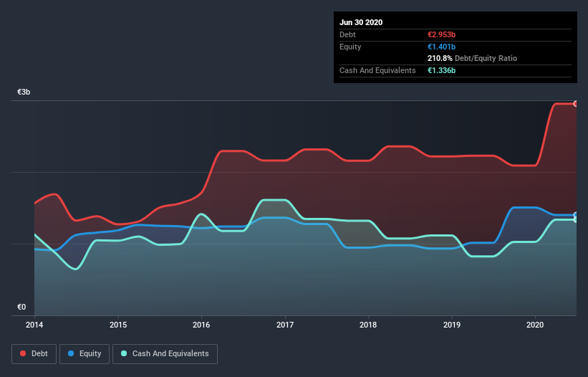Image resolution: width=588 pixels, height=377 pixels.
Task: Click the 2014 x-axis label
Action: (x=34, y=325)
